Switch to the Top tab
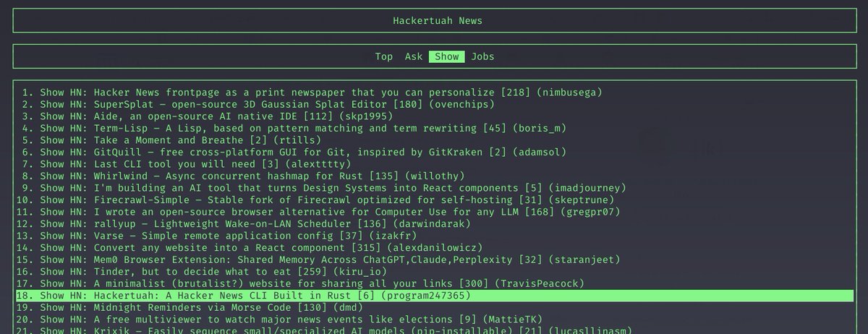Viewport: 868px width, 334px height. 384,56
